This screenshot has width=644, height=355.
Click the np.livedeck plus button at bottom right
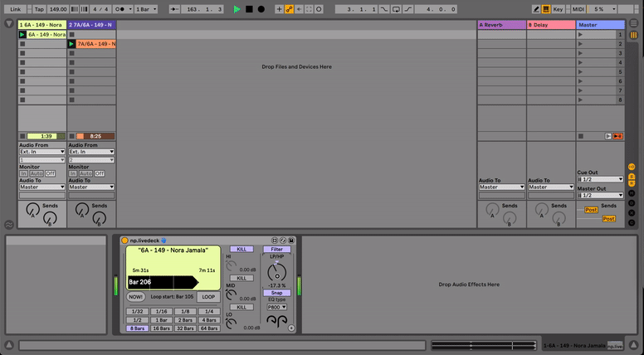coord(291,328)
